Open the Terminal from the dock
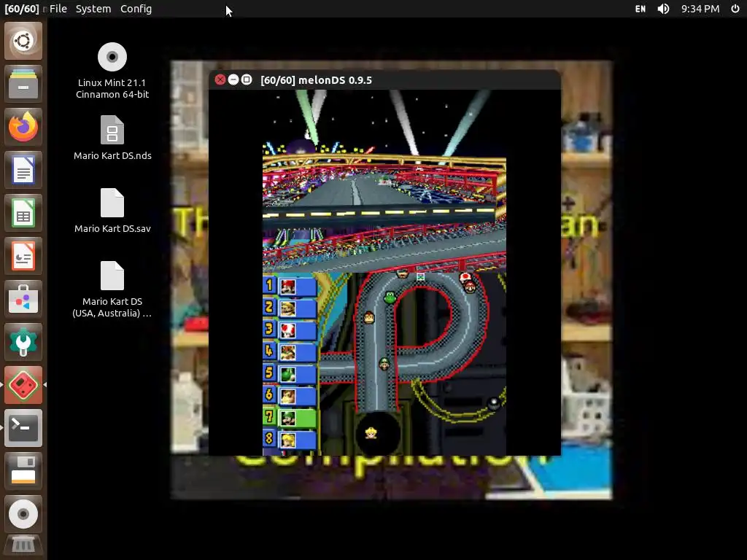747x560 pixels. pos(23,427)
